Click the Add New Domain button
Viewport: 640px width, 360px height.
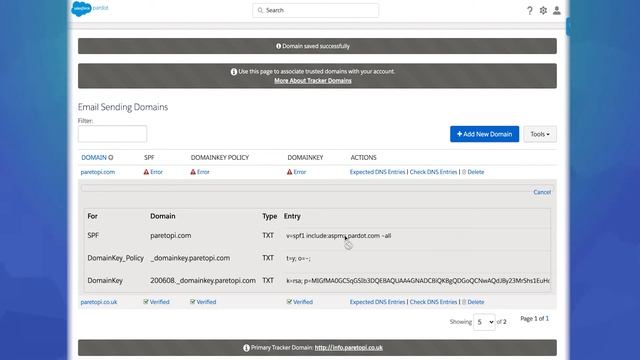pos(484,134)
